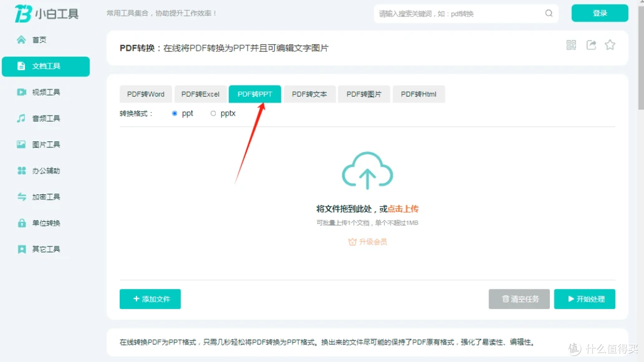Switch to the PDF转Word tab

pos(146,94)
